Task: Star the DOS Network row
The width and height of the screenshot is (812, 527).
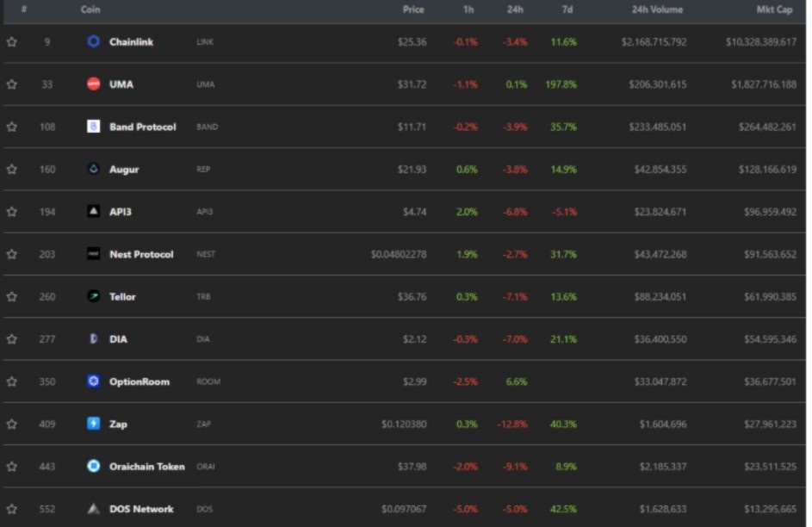Action: pos(12,509)
